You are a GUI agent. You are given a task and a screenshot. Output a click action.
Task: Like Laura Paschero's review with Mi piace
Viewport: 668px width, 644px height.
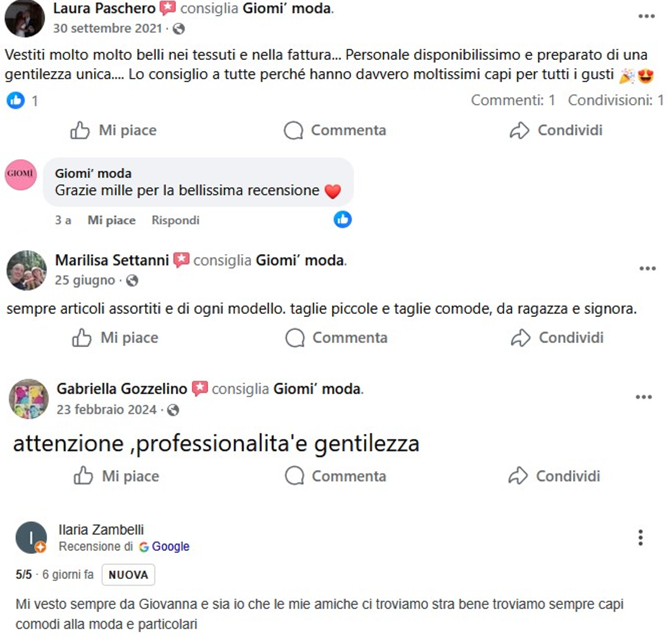pyautogui.click(x=113, y=130)
